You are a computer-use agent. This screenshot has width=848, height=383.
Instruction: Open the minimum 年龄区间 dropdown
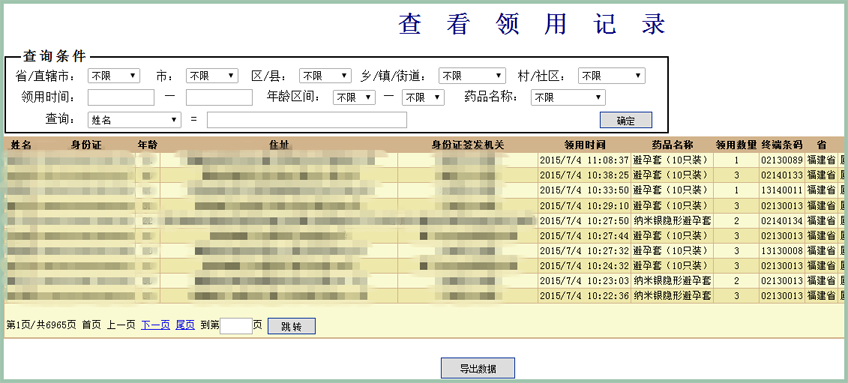(354, 97)
